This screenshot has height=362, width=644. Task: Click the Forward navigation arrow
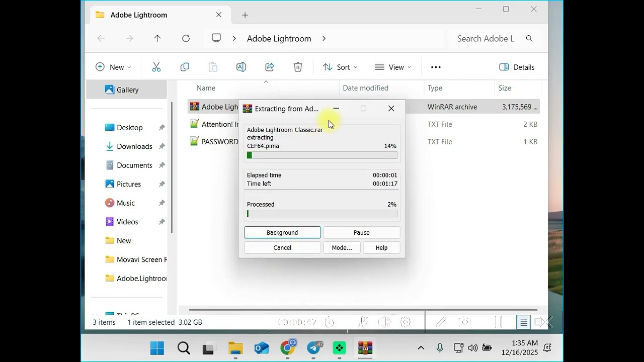pos(129,38)
